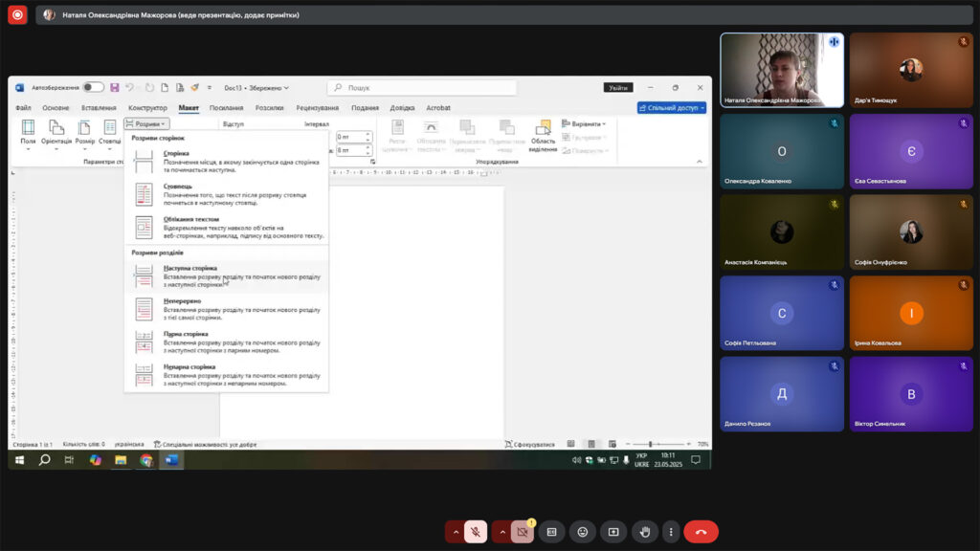Leave the call with the red button

pos(701,532)
